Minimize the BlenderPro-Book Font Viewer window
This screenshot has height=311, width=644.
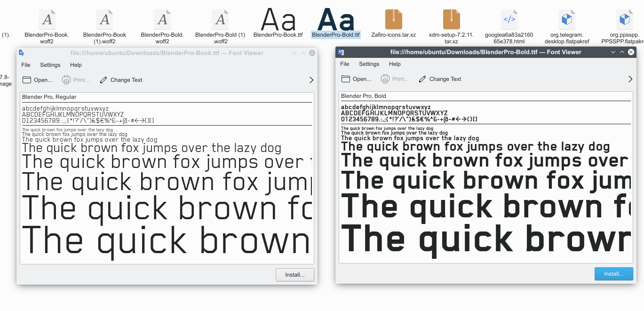294,53
